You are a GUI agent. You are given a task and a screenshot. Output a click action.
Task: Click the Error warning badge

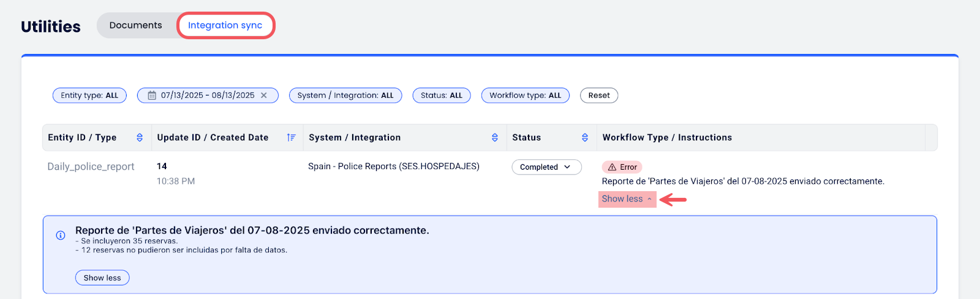pyautogui.click(x=622, y=167)
